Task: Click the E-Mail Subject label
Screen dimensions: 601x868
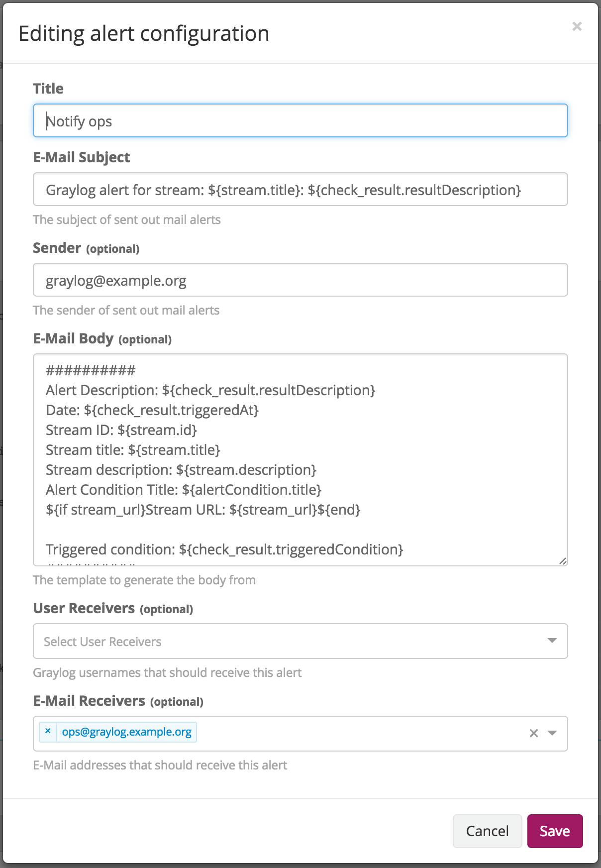Action: [x=82, y=157]
